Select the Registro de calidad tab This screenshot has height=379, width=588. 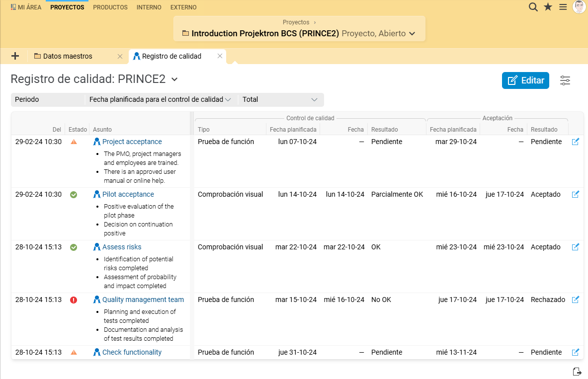click(171, 56)
